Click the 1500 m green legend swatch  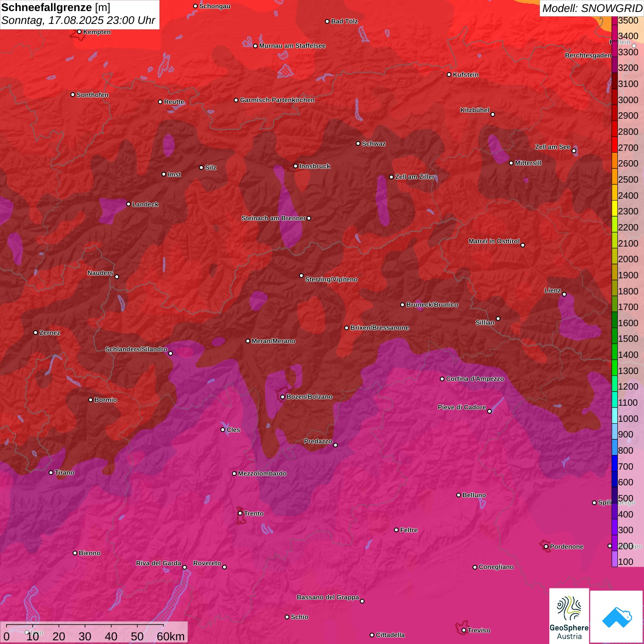pyautogui.click(x=615, y=336)
